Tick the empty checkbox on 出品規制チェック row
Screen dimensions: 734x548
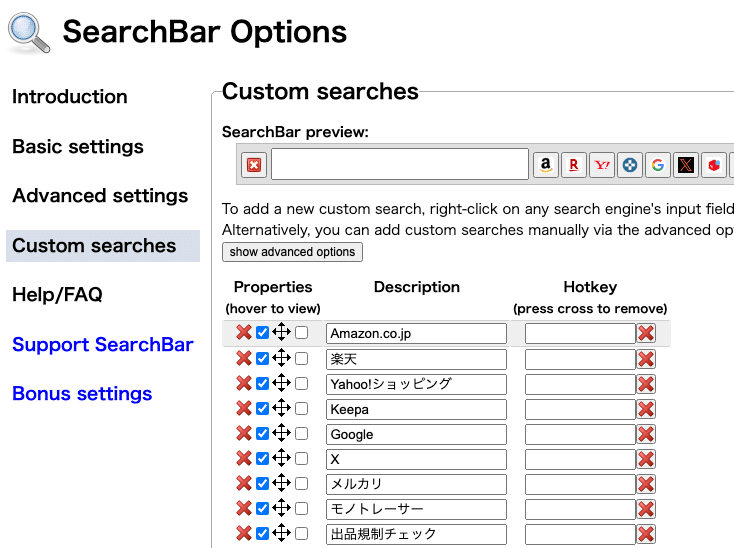click(x=302, y=533)
